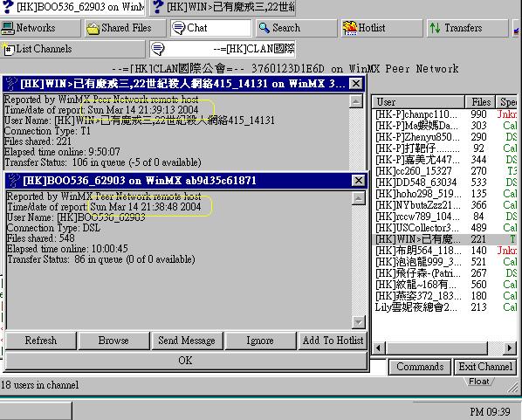The width and height of the screenshot is (522, 420).
Task: Switch to [HK]WIN whois tab at top
Action: coord(223,7)
